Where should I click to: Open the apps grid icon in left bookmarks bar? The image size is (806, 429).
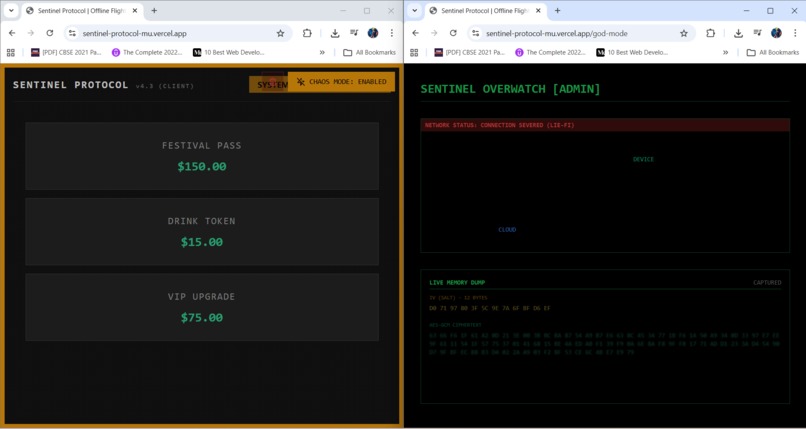tap(11, 52)
